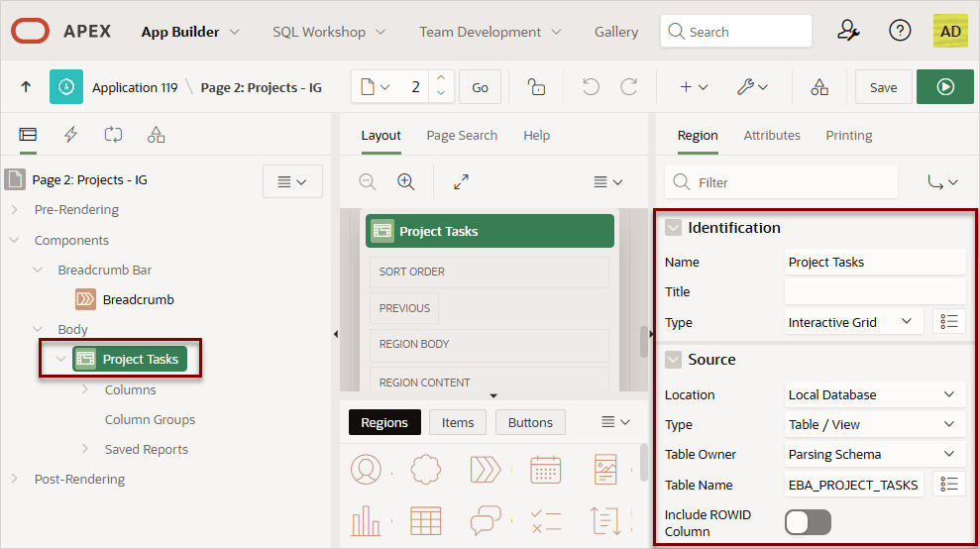This screenshot has height=549, width=980.
Task: Click the property Filter input field
Action: (781, 182)
